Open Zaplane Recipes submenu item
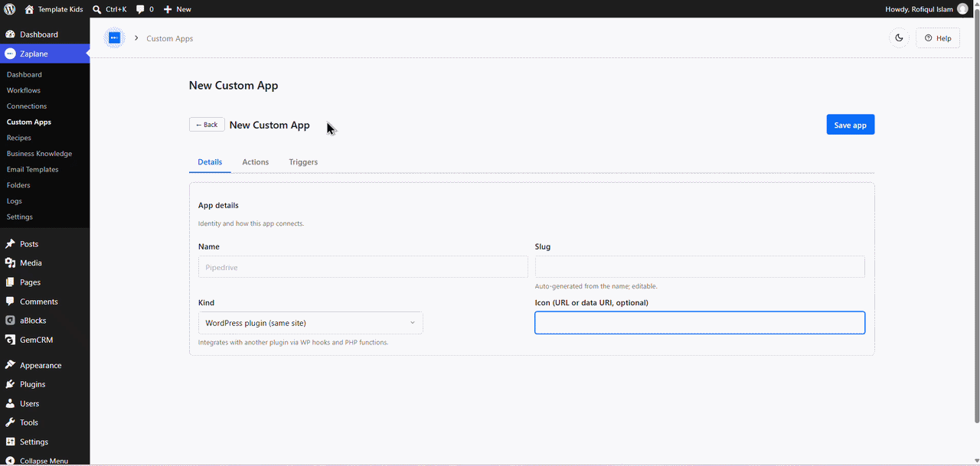This screenshot has height=466, width=980. pyautogui.click(x=19, y=138)
